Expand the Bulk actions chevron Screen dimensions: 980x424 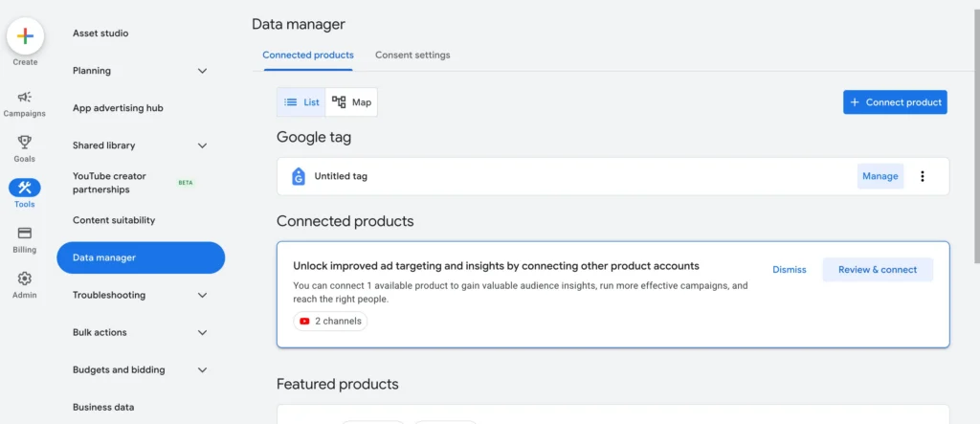point(203,332)
